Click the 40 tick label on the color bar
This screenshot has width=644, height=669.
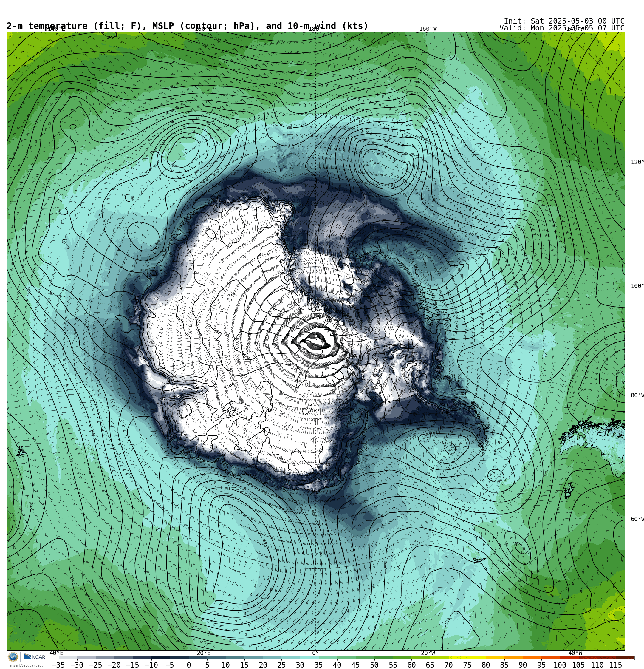pyautogui.click(x=337, y=665)
